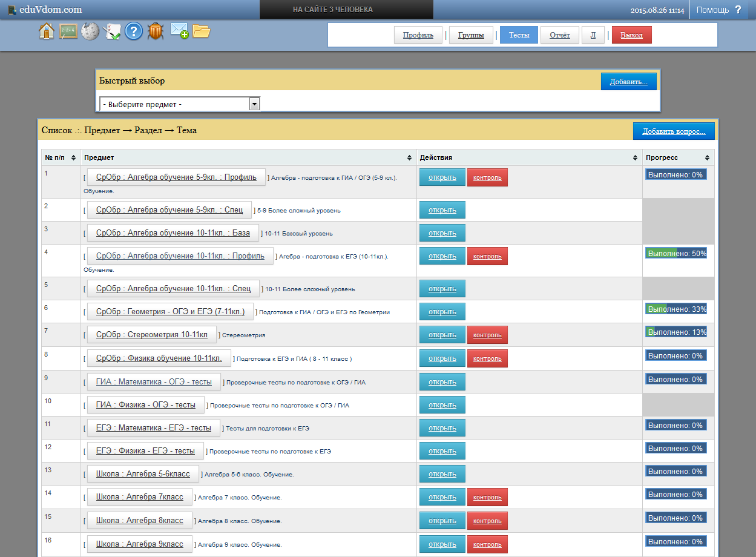Click the new mail envelope icon

[x=179, y=31]
